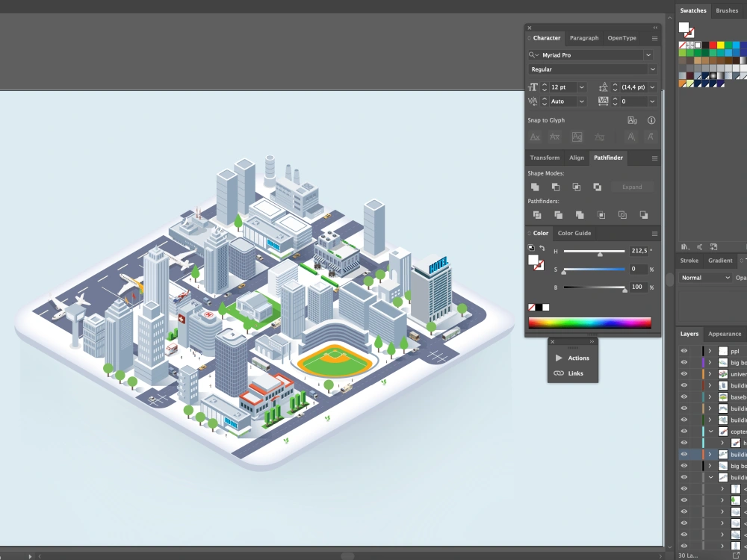Switch to the Color Guide tab
Image resolution: width=747 pixels, height=560 pixels.
[574, 233]
